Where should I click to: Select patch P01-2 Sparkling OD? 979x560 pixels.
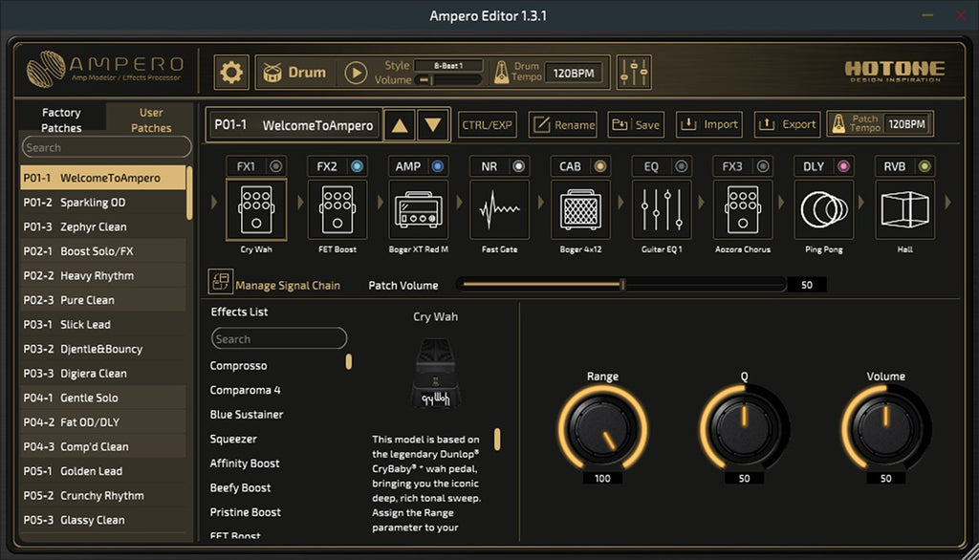coord(103,203)
